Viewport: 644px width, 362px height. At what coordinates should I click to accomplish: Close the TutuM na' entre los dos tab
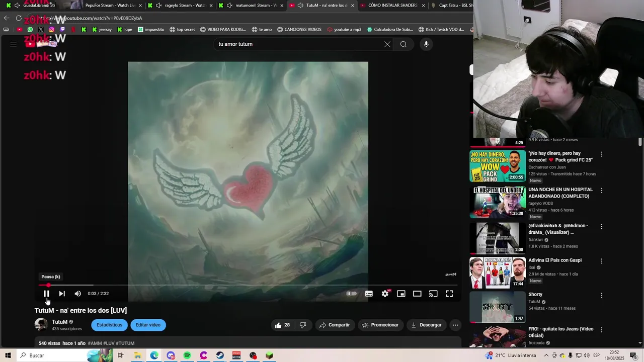[x=352, y=6]
